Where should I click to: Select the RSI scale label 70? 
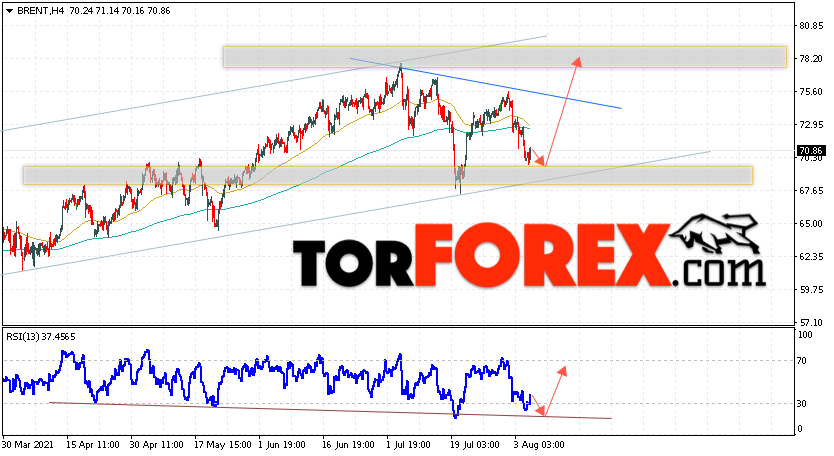coord(802,361)
